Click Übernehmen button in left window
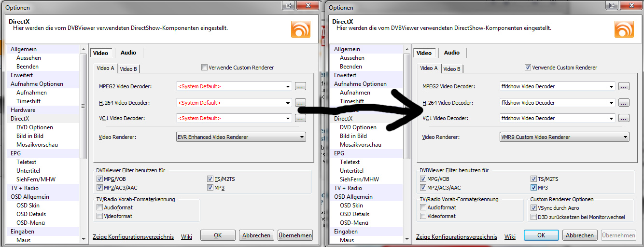644x247 pixels. (x=295, y=235)
